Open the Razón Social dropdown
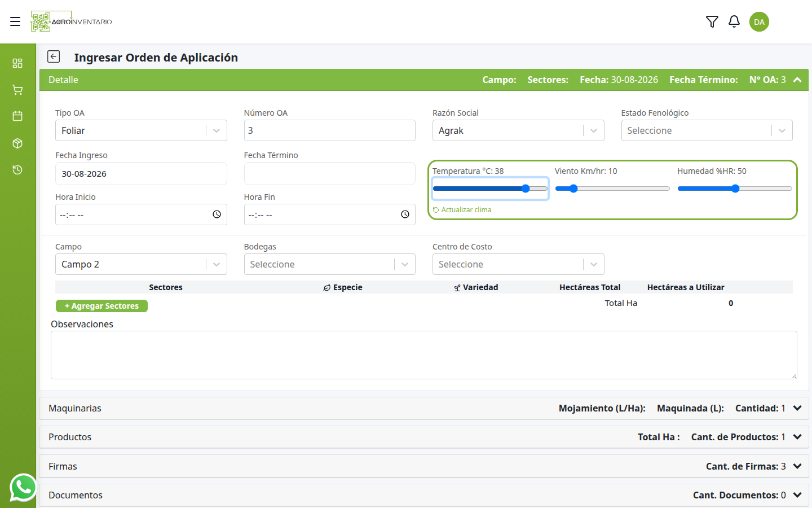 pos(518,130)
